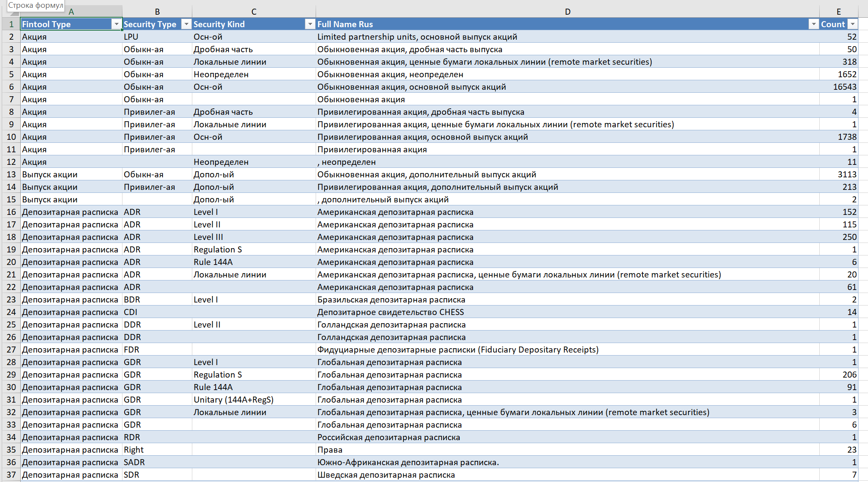Open the Count column filter dropdown
This screenshot has height=482, width=868.
tap(852, 25)
